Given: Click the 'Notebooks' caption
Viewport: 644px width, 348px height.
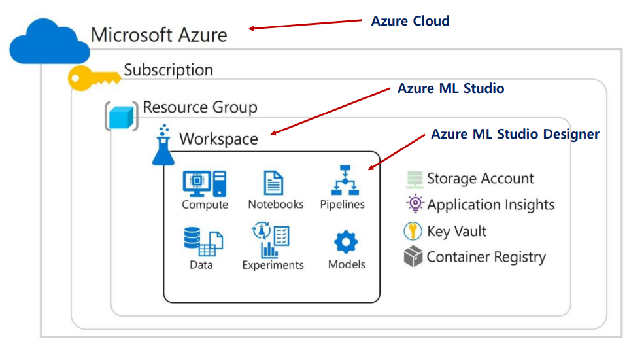Looking at the screenshot, I should pos(276,204).
